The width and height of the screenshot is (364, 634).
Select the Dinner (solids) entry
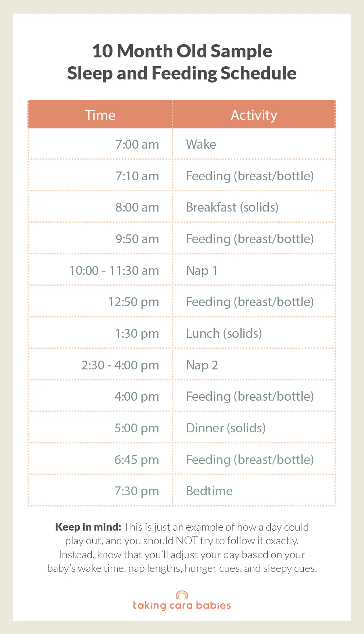tap(226, 428)
